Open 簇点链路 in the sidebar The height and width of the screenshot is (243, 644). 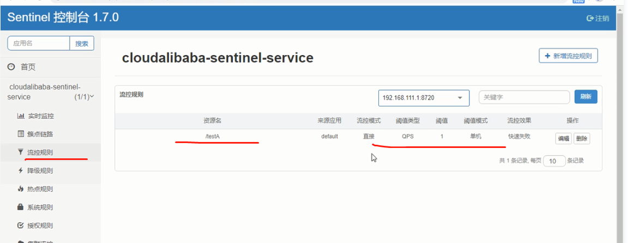coord(40,134)
